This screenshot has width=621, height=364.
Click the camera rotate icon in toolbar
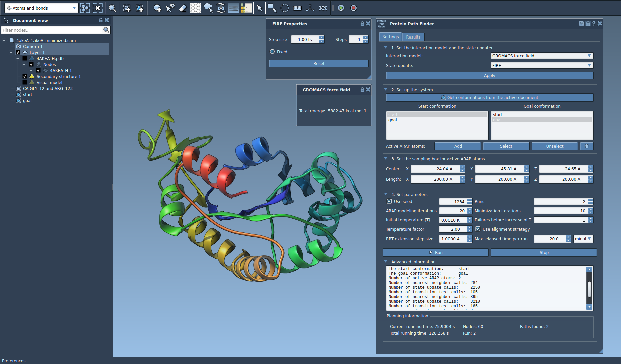point(221,8)
